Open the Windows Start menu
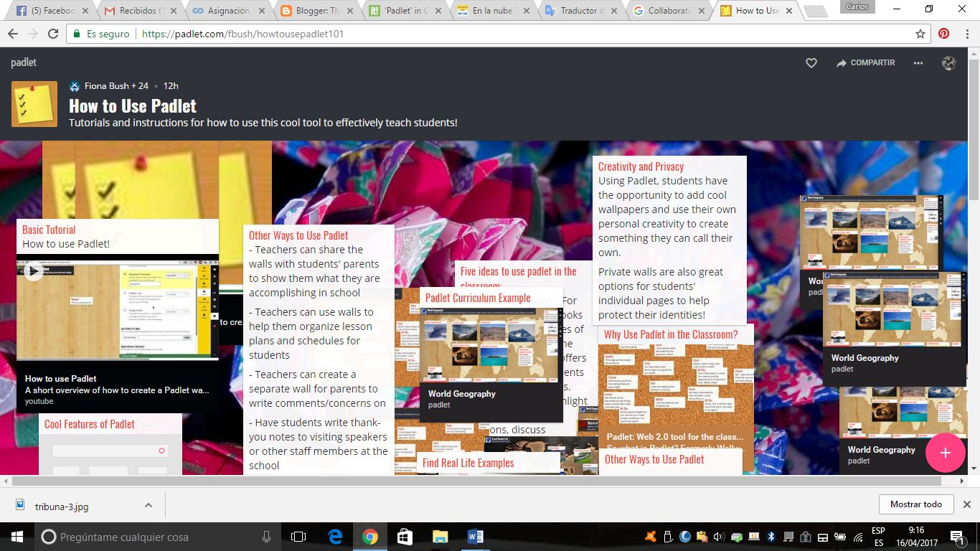This screenshot has height=551, width=980. (17, 537)
